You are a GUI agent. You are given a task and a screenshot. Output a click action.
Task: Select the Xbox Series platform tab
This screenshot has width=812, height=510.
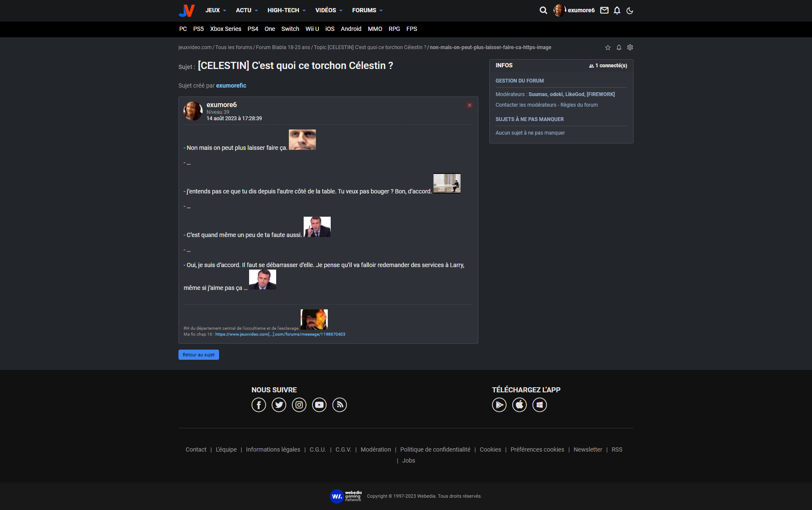pos(225,29)
